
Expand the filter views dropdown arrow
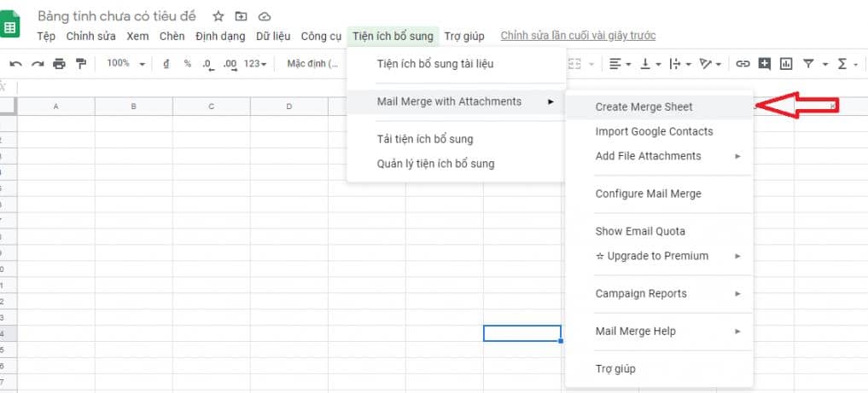tap(824, 65)
